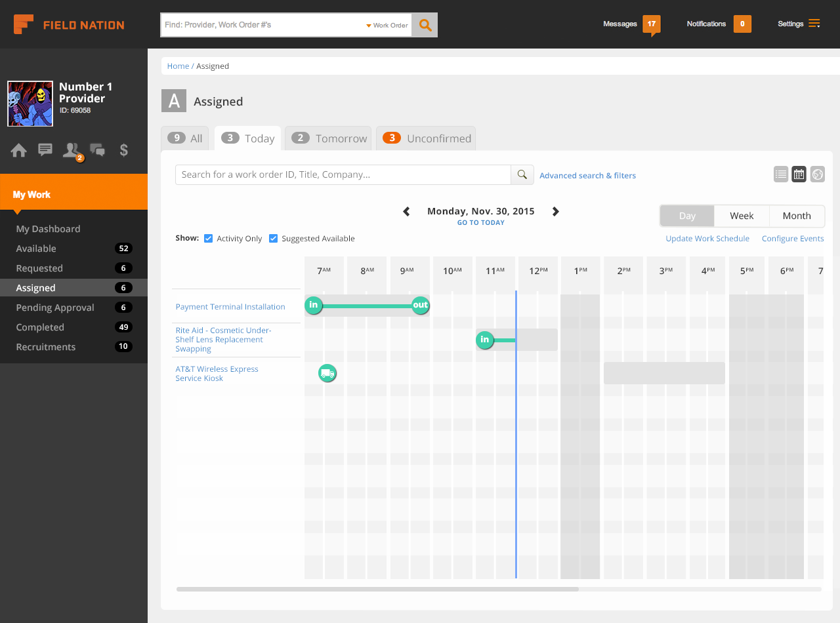Viewport: 840px width, 623px height.
Task: Open the Work Order search type dropdown
Action: click(387, 26)
